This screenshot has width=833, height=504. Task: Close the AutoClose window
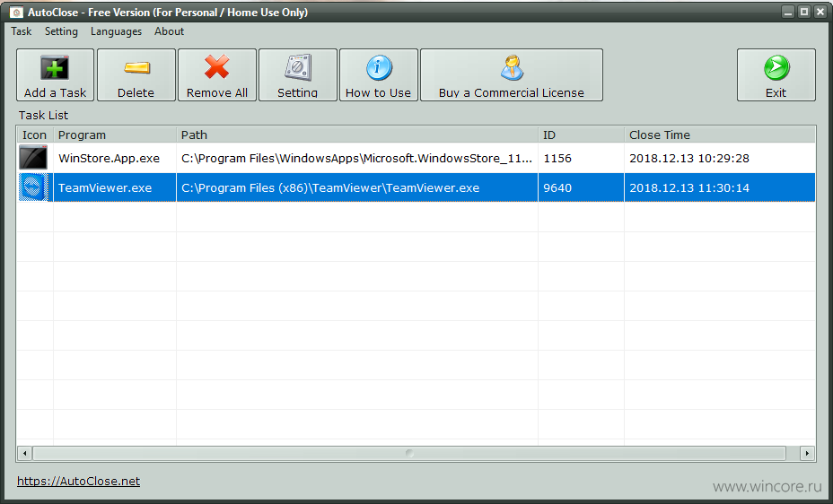tap(820, 12)
